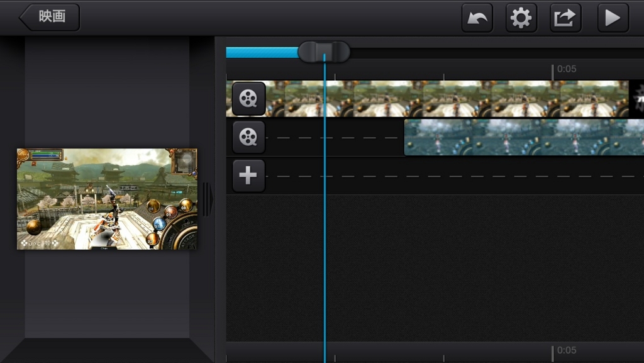Select the first video track reel icon
The width and height of the screenshot is (644, 363).
[x=248, y=99]
